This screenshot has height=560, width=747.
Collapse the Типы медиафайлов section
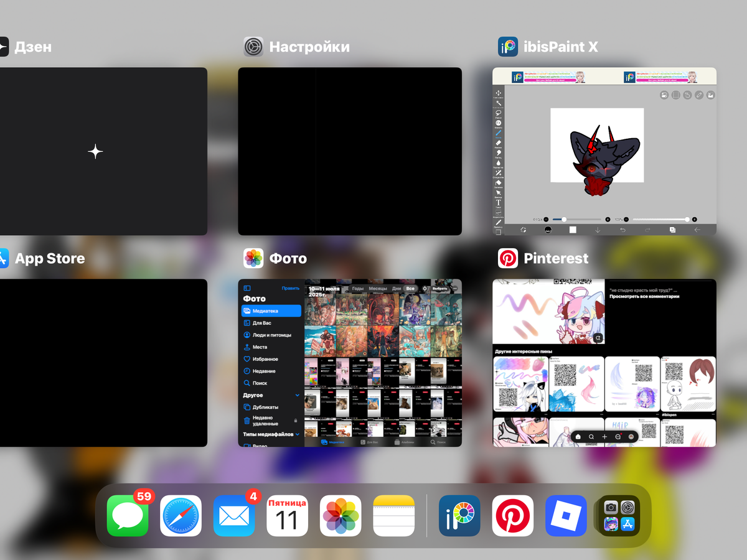[298, 434]
